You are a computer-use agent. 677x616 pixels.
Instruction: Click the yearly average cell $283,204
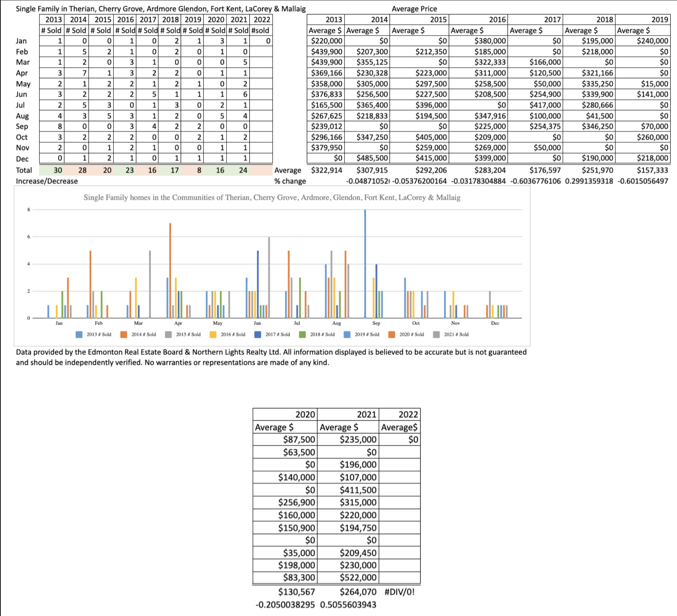[x=490, y=170]
